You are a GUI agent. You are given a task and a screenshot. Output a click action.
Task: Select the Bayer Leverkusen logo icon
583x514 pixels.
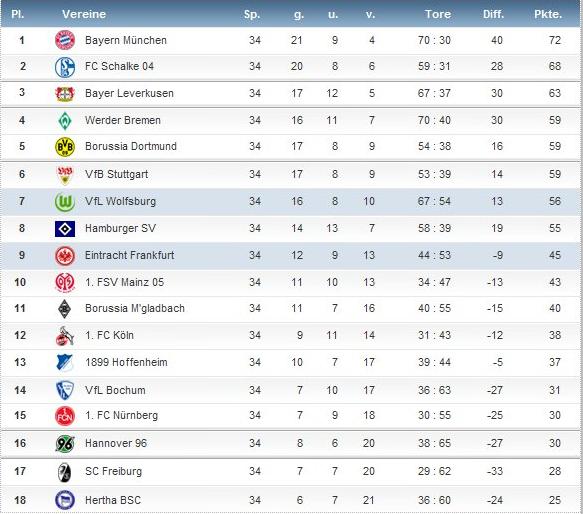click(65, 94)
